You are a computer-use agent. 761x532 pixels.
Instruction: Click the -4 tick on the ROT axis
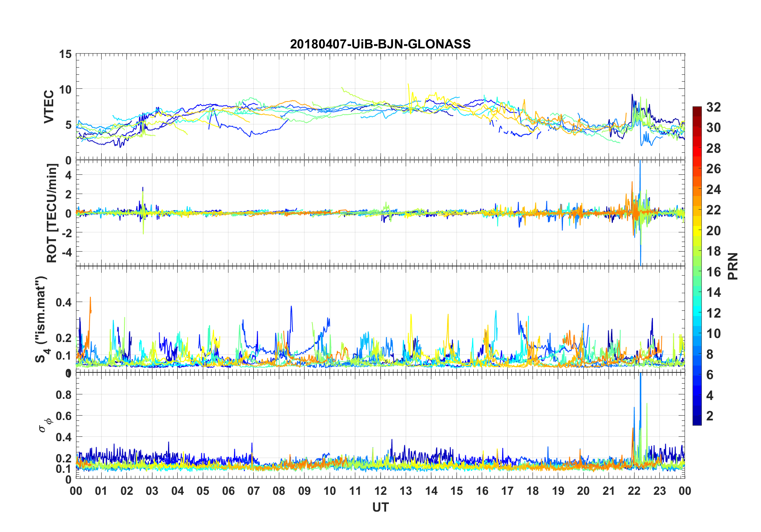pos(66,252)
